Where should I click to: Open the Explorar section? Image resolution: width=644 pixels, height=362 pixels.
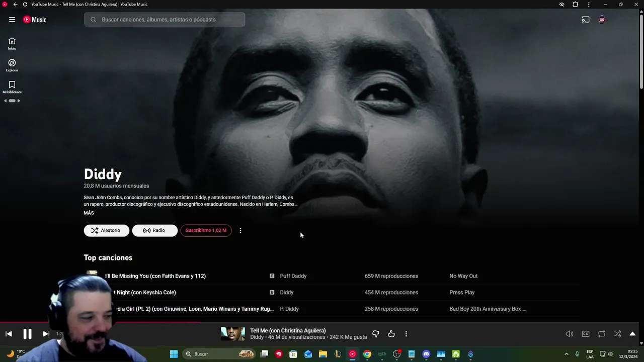click(12, 65)
